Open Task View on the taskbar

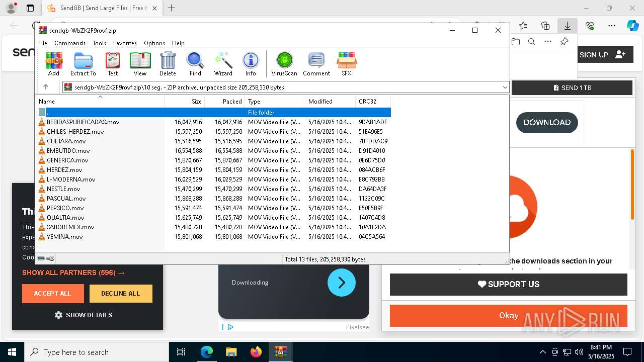coord(181,352)
